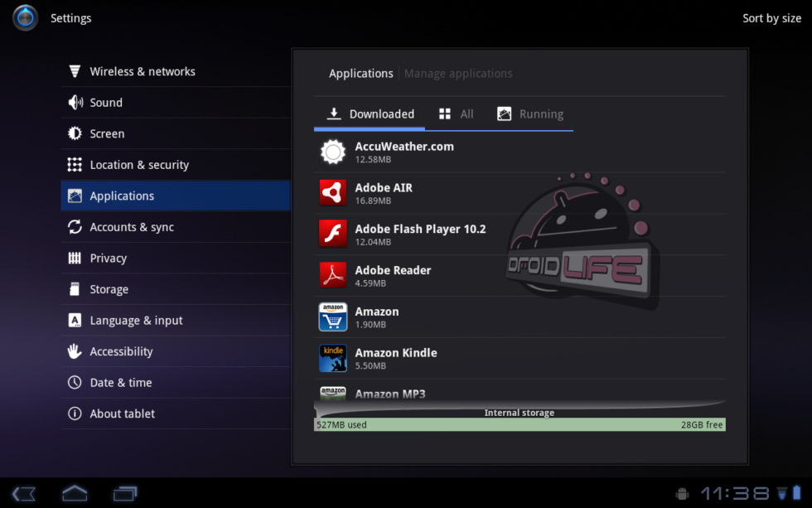
Task: Open Accounts & sync settings
Action: click(x=176, y=227)
